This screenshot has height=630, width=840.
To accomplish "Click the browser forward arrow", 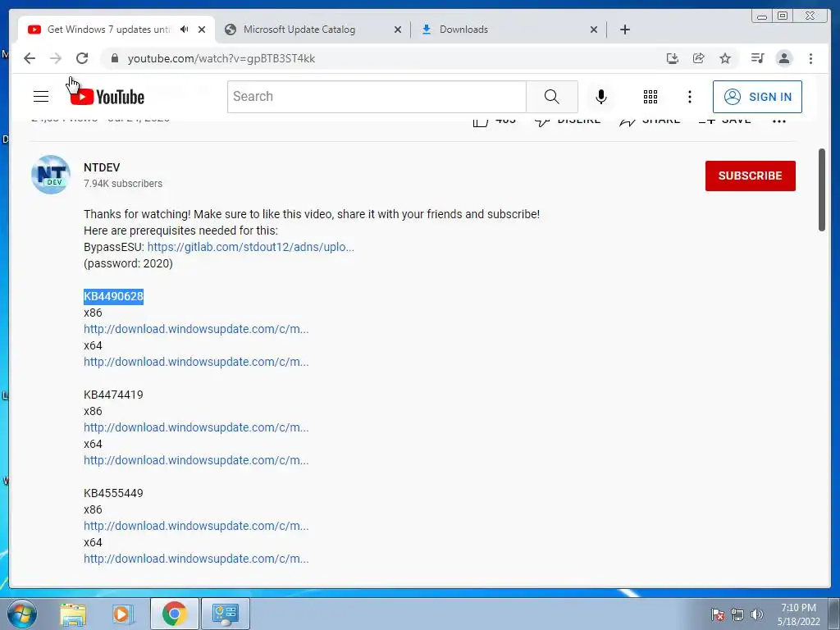I will coord(56,58).
